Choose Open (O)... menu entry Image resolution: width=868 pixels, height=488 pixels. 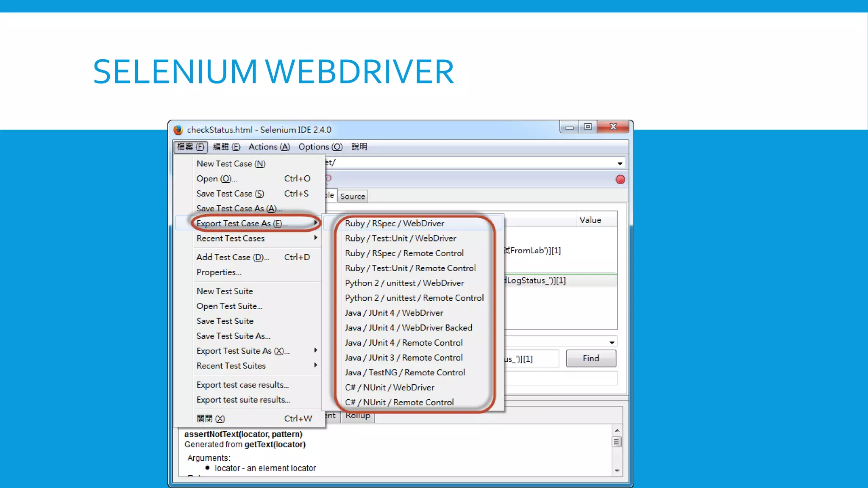coord(249,179)
